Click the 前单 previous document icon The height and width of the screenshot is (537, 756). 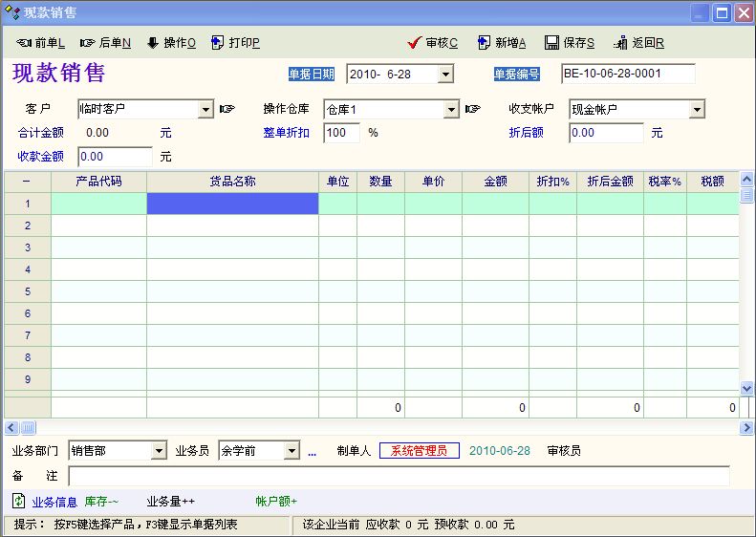[x=24, y=43]
